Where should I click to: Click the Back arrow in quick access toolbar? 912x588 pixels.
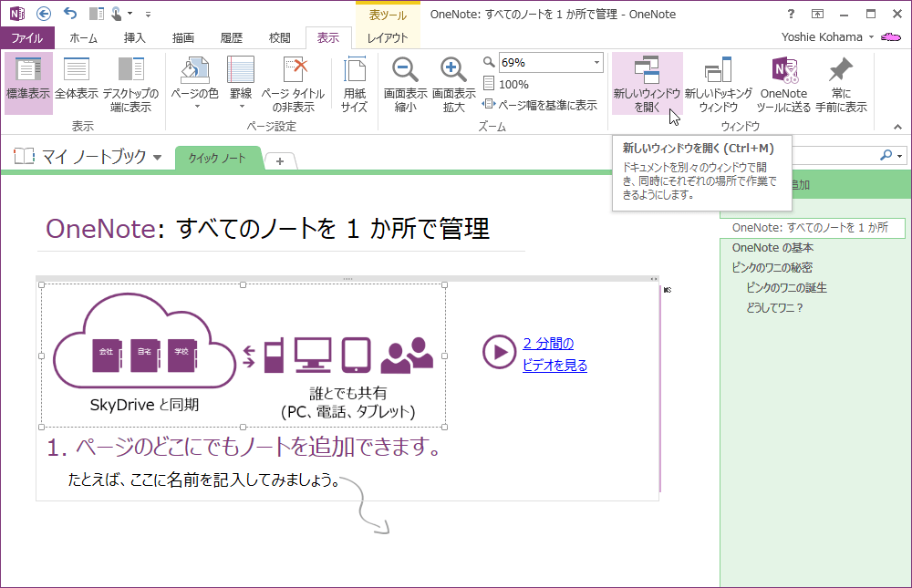click(44, 14)
